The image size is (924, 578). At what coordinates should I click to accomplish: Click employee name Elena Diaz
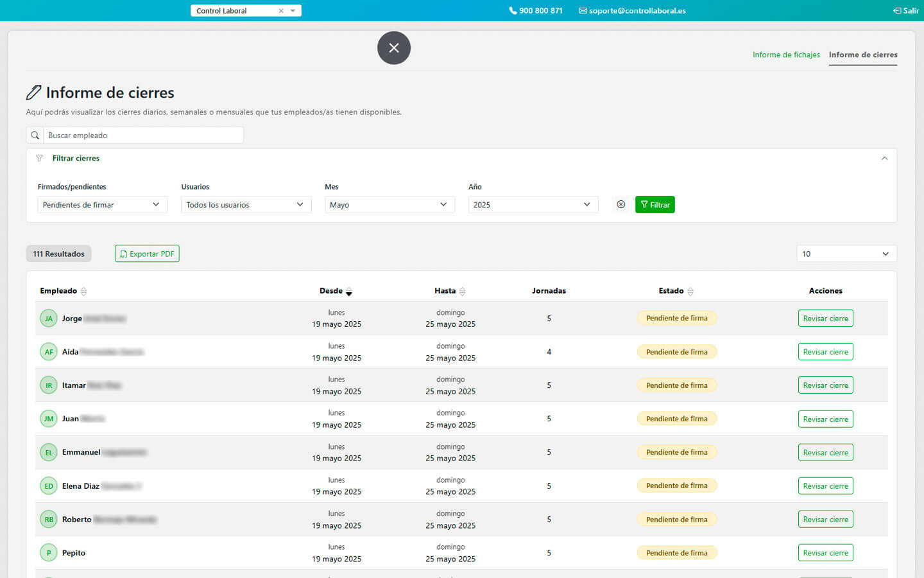coord(81,486)
